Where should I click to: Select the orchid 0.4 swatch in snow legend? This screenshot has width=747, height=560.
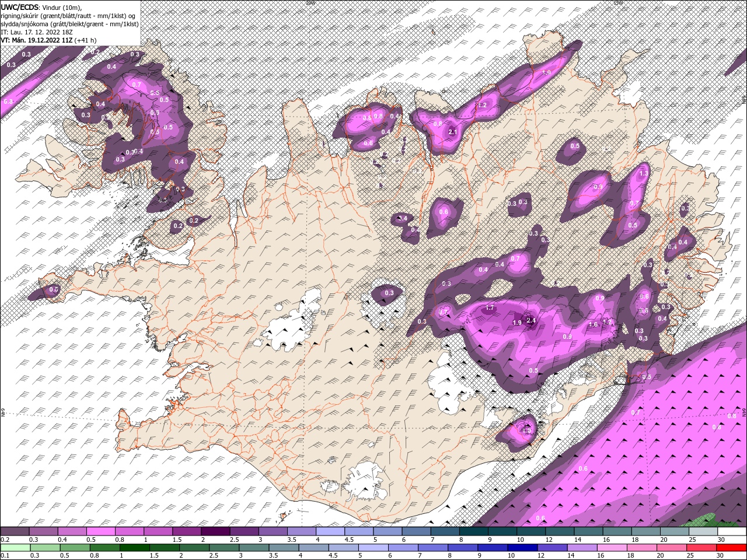coord(72,531)
